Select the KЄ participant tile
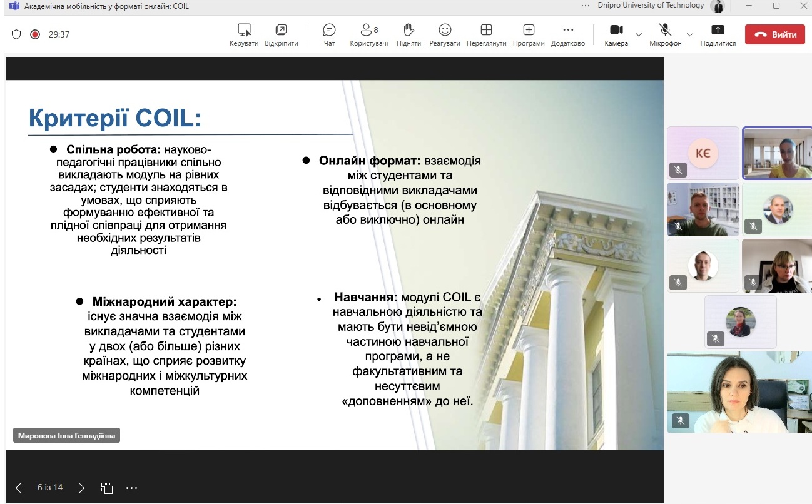Screen dimensions: 812x504 [703, 153]
